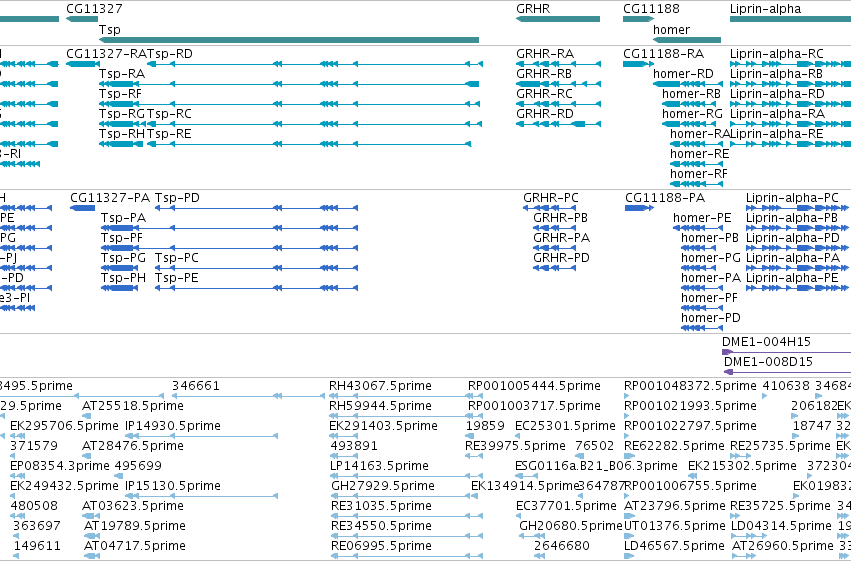Select transcript homer-RE

click(x=700, y=154)
